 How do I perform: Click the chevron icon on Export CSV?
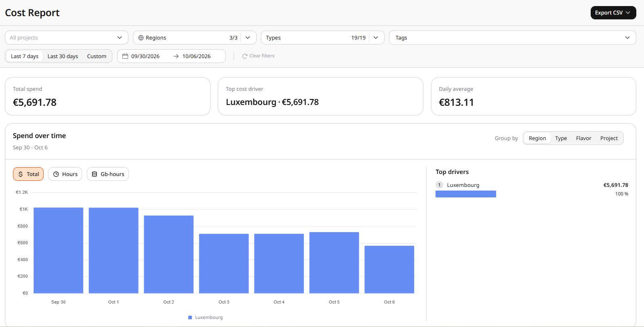(x=628, y=13)
